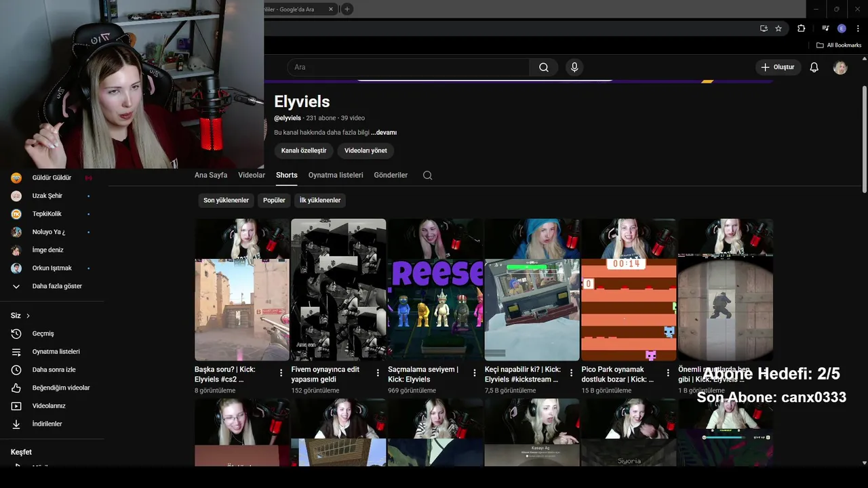Screen dimensions: 868x488
Task: Click '152 görüntüleme' view count text
Action: (315, 391)
